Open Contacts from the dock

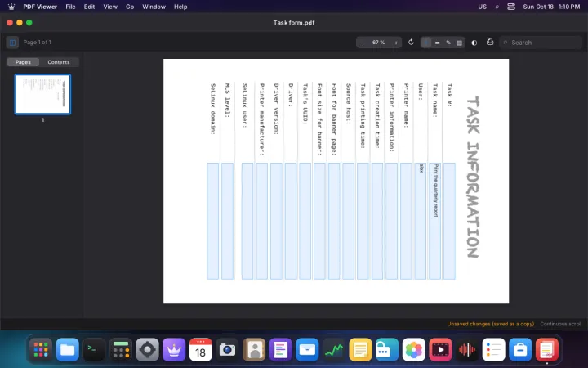[x=254, y=350]
